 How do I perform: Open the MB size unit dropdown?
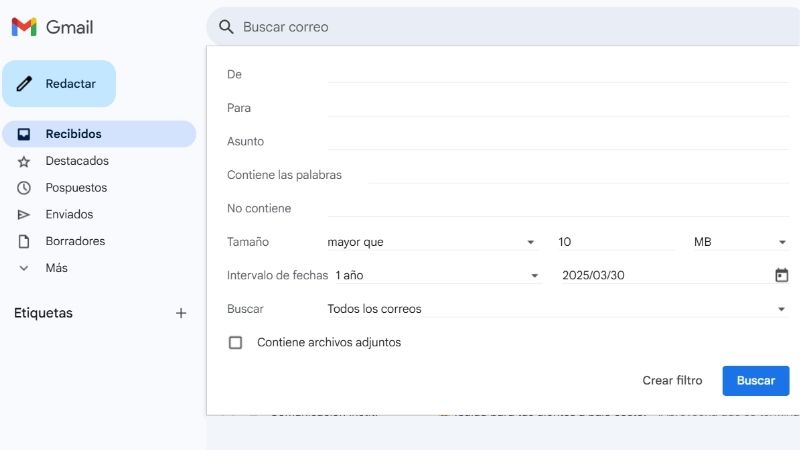coord(740,242)
